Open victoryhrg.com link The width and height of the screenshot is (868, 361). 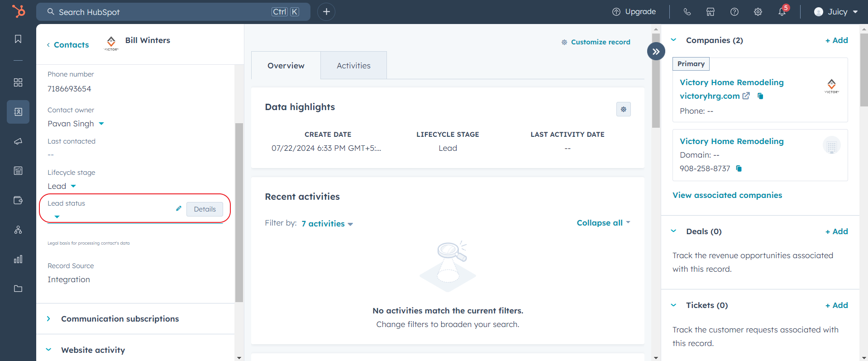point(710,96)
